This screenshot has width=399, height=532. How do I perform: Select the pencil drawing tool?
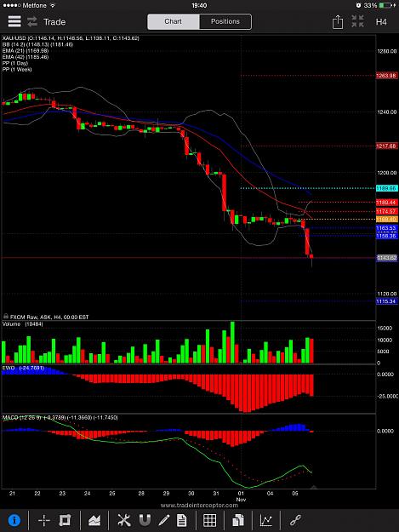164,520
